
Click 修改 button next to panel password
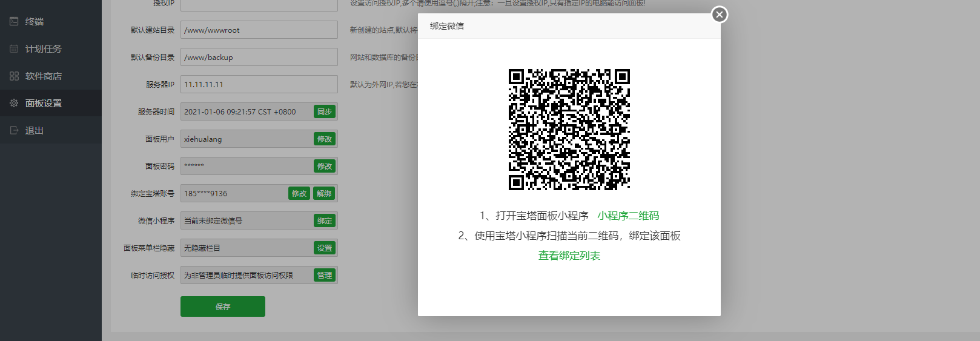(x=325, y=166)
